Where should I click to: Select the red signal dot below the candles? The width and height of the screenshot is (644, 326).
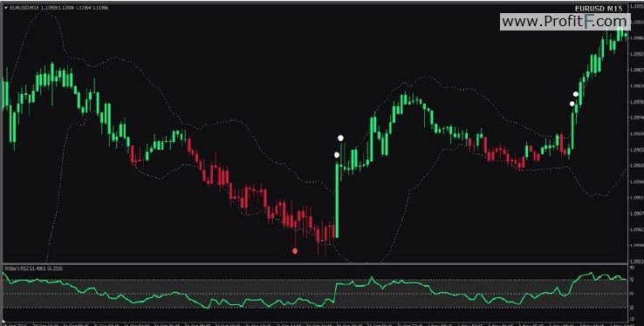coord(295,251)
